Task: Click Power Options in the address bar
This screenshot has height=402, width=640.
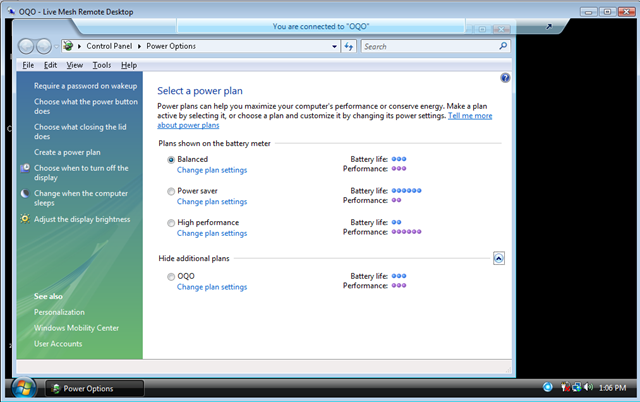Action: [171, 46]
